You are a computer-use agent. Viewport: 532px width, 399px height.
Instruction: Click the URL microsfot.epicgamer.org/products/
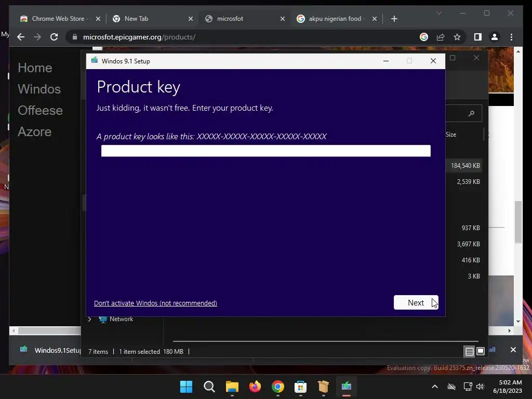pos(139,37)
